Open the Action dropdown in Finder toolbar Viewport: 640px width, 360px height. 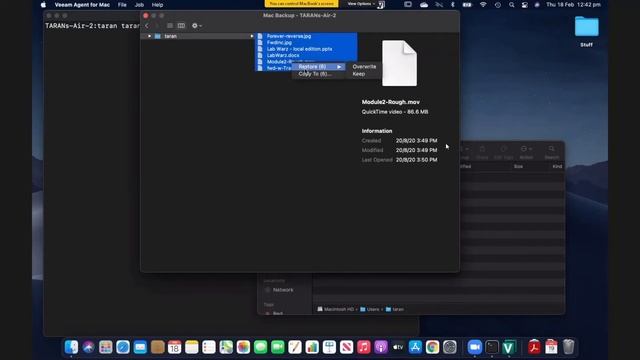pyautogui.click(x=526, y=153)
